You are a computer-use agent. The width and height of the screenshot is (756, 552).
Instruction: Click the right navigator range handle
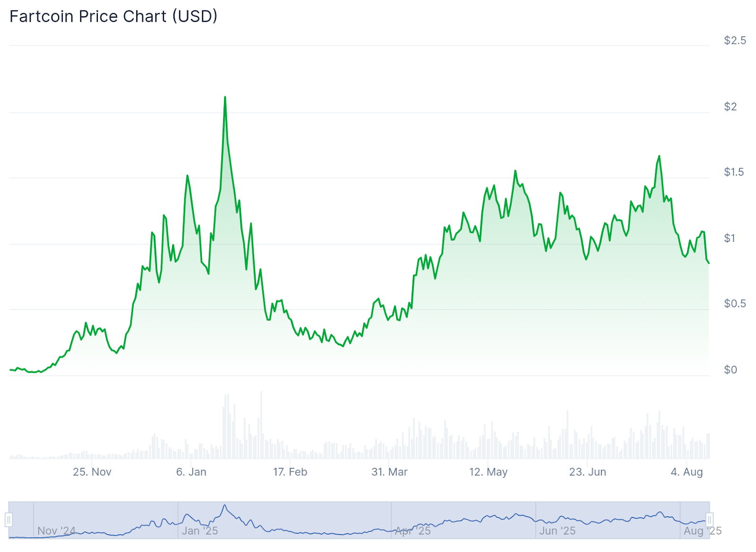[x=709, y=520]
